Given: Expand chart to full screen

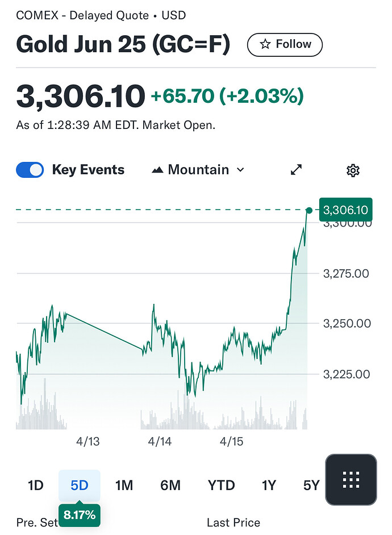Looking at the screenshot, I should pyautogui.click(x=296, y=170).
